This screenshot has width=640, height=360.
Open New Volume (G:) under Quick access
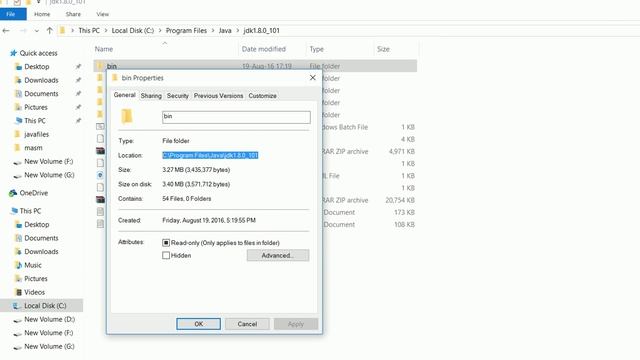[49, 175]
